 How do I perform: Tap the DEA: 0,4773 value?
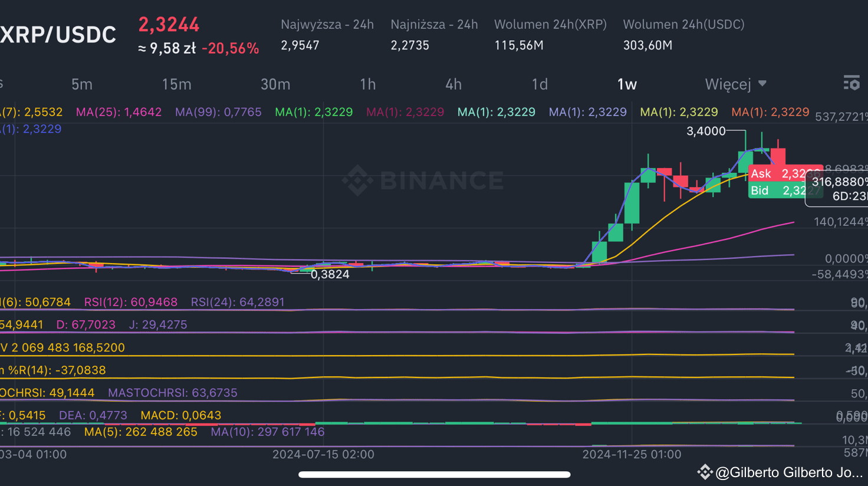coord(93,415)
